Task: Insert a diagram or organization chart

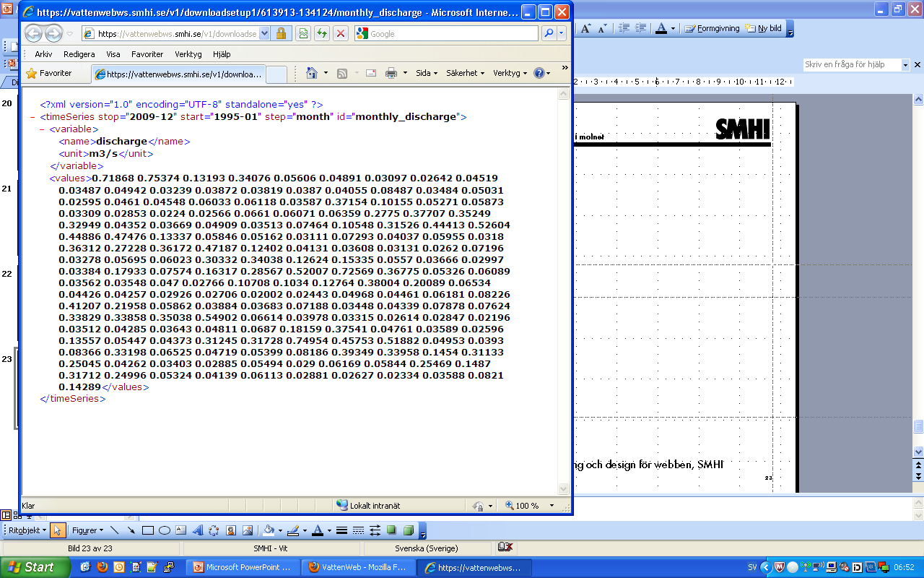Action: tap(214, 530)
